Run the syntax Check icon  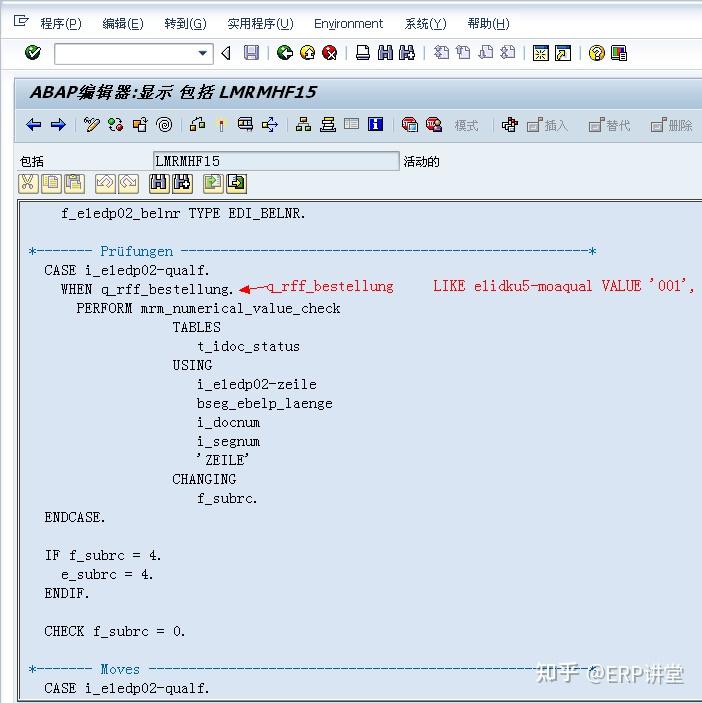197,125
